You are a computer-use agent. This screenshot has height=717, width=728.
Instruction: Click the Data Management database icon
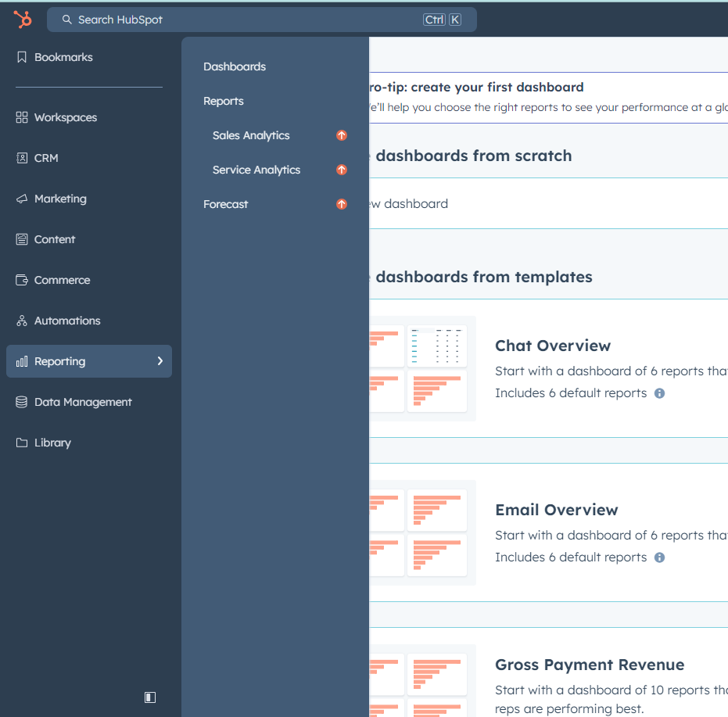[x=21, y=402]
